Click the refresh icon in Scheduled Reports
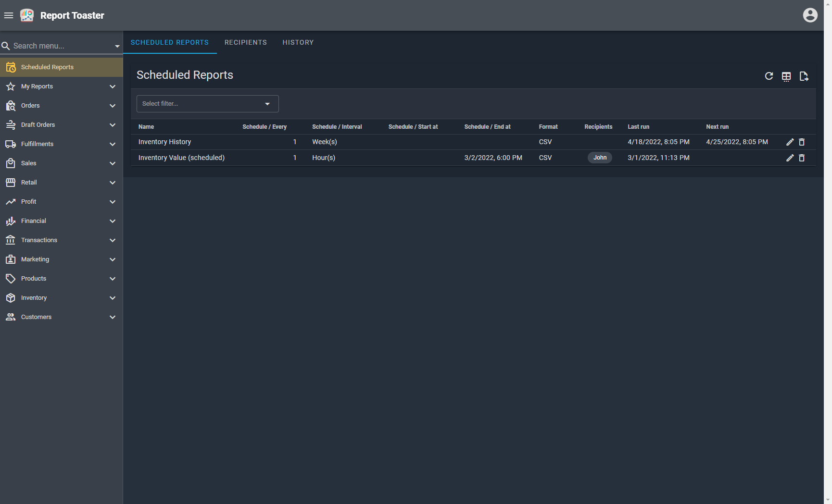The image size is (832, 504). (769, 76)
